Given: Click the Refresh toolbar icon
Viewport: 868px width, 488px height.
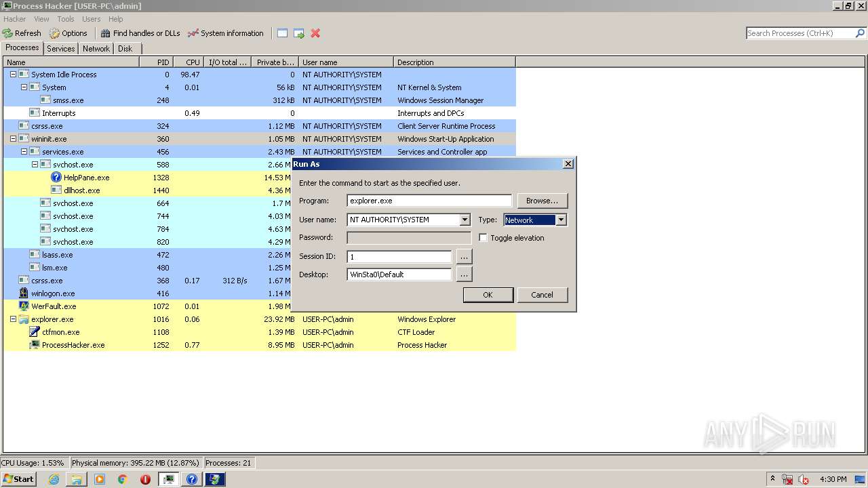Looking at the screenshot, I should pyautogui.click(x=7, y=33).
